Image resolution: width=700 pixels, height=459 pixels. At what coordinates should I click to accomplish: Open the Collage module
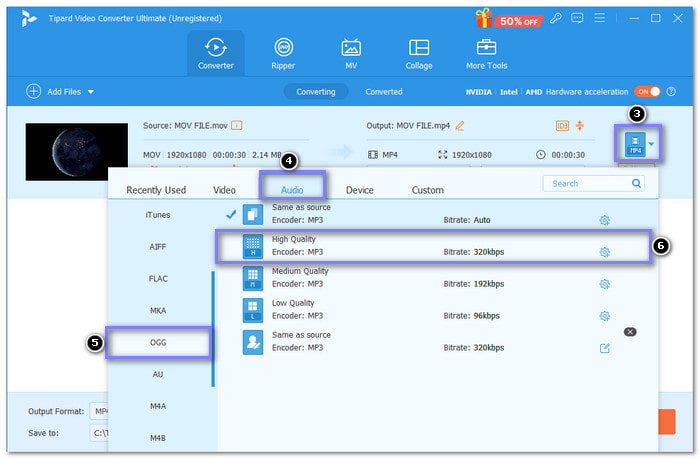point(419,54)
